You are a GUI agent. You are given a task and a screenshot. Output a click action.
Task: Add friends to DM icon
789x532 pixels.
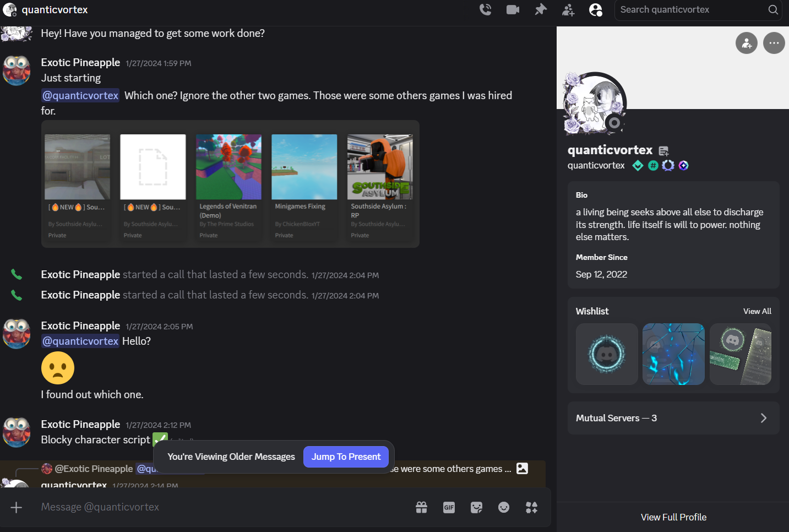(x=568, y=10)
